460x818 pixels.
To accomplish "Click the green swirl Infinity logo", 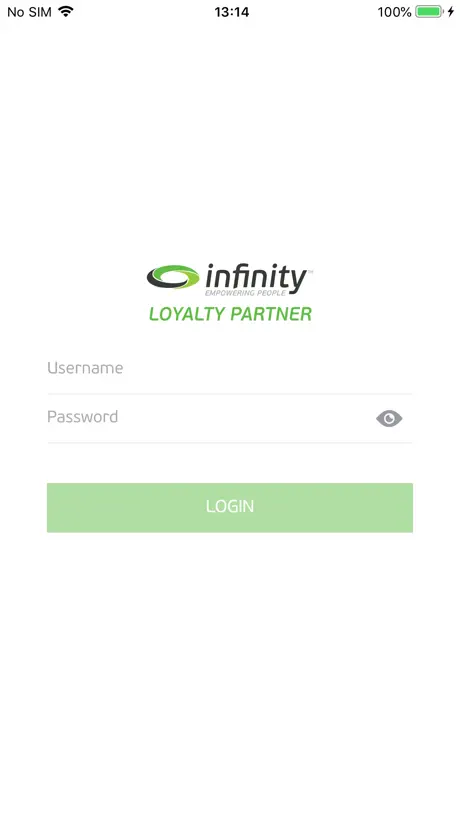I will click(173, 276).
